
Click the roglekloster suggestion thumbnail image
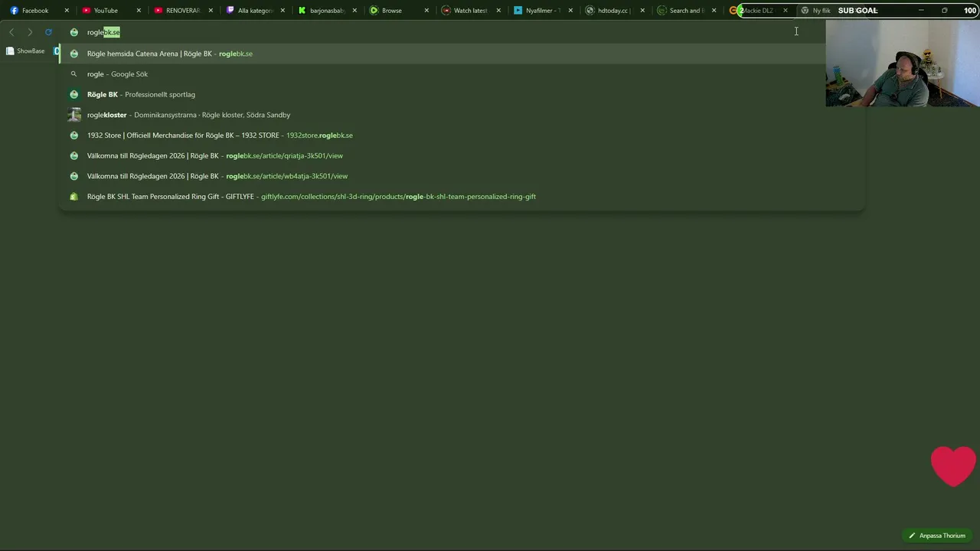click(74, 115)
